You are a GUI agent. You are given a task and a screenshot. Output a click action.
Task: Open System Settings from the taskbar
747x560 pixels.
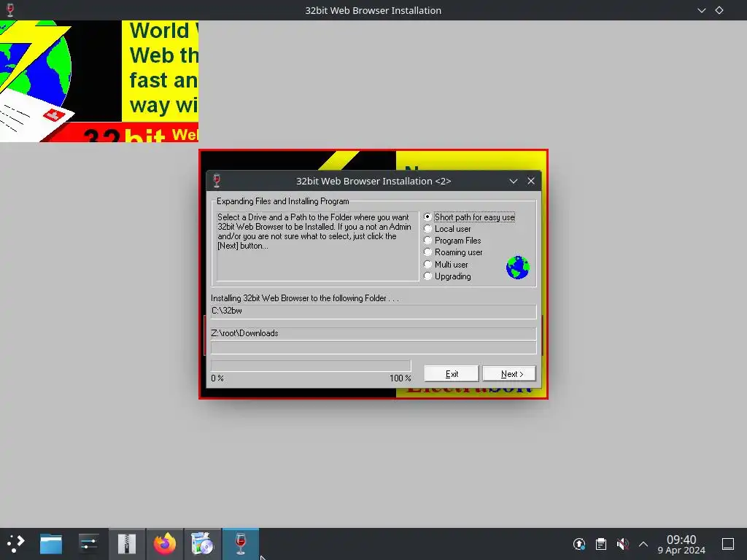(88, 543)
